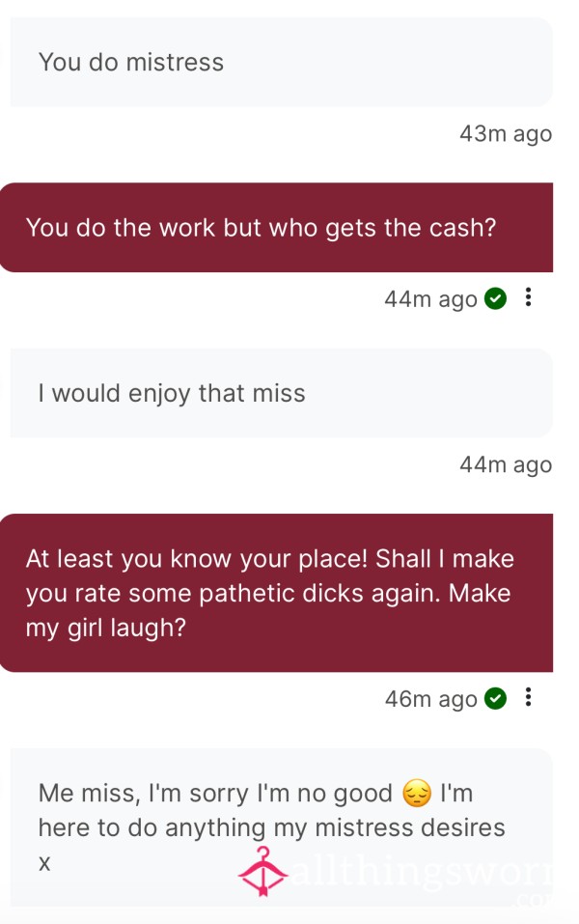Select the 'At least you know your place' bubble
This screenshot has width=579, height=924.
[276, 593]
